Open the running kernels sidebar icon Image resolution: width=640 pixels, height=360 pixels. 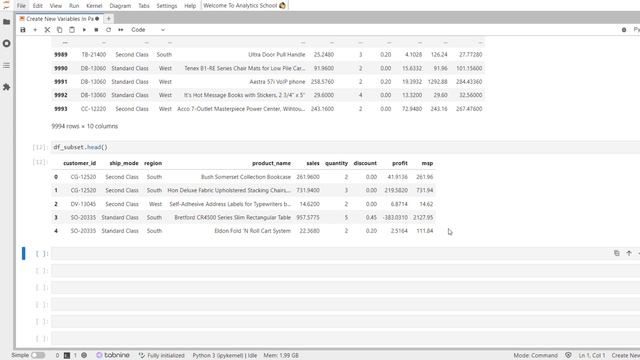7,43
